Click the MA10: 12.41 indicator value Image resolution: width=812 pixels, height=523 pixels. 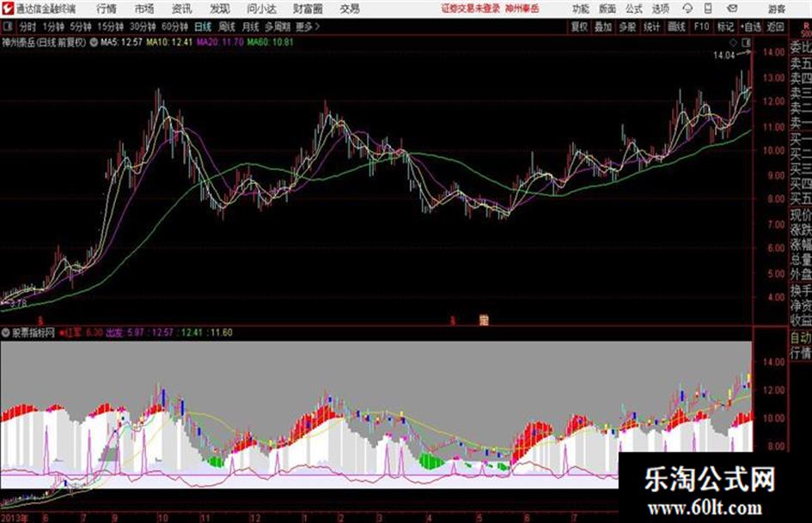pyautogui.click(x=169, y=42)
